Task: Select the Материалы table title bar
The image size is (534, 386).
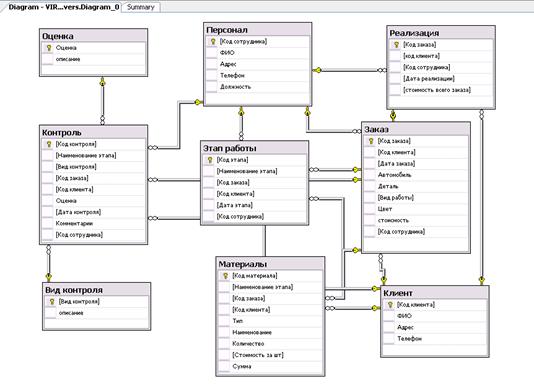Action: click(270, 264)
